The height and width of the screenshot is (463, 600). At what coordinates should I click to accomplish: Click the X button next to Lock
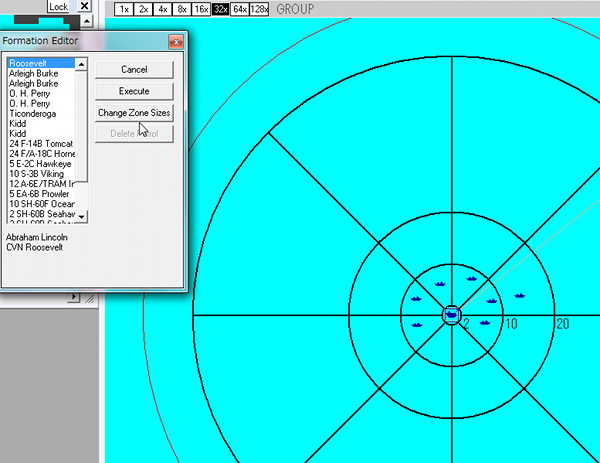click(x=84, y=6)
